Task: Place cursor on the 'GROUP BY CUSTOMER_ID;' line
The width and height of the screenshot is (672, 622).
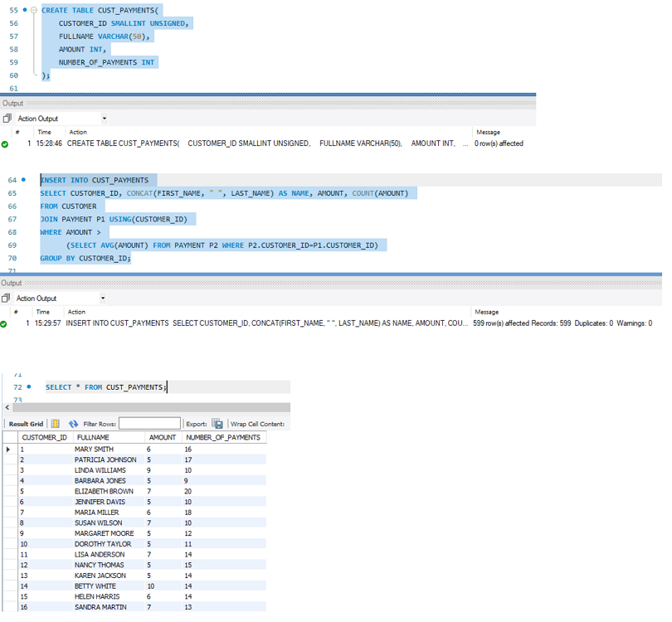Action: tap(85, 258)
